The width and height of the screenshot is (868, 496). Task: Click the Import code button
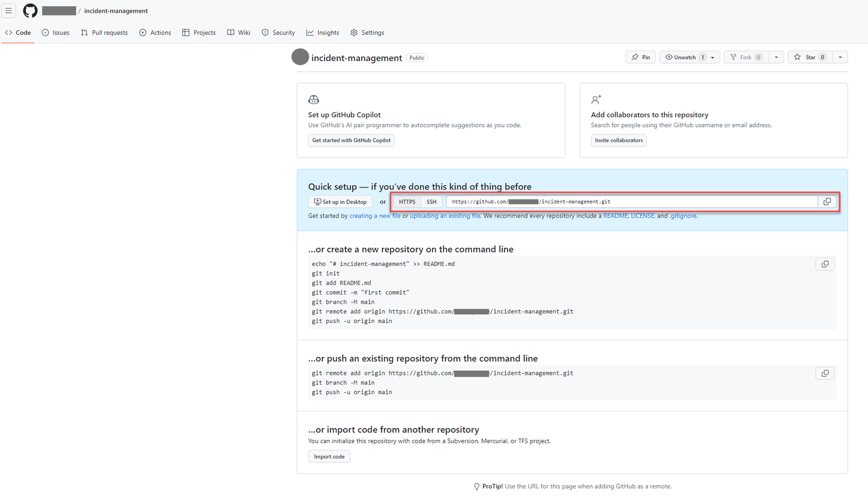(x=329, y=457)
